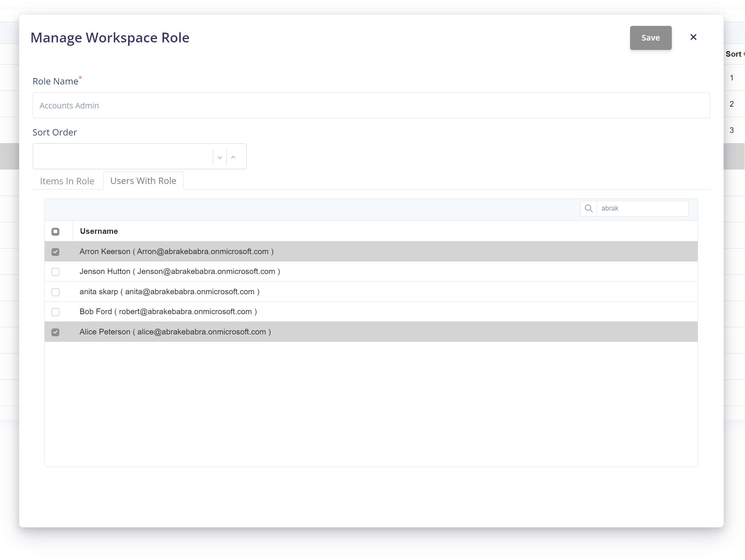Image resolution: width=745 pixels, height=560 pixels.
Task: Check the Jenson Hutton checkbox
Action: [x=56, y=272]
